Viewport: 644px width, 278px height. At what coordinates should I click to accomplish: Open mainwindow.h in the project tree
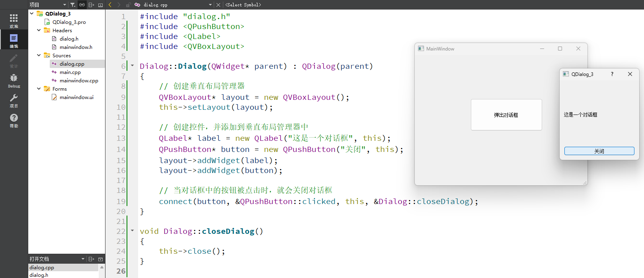76,47
